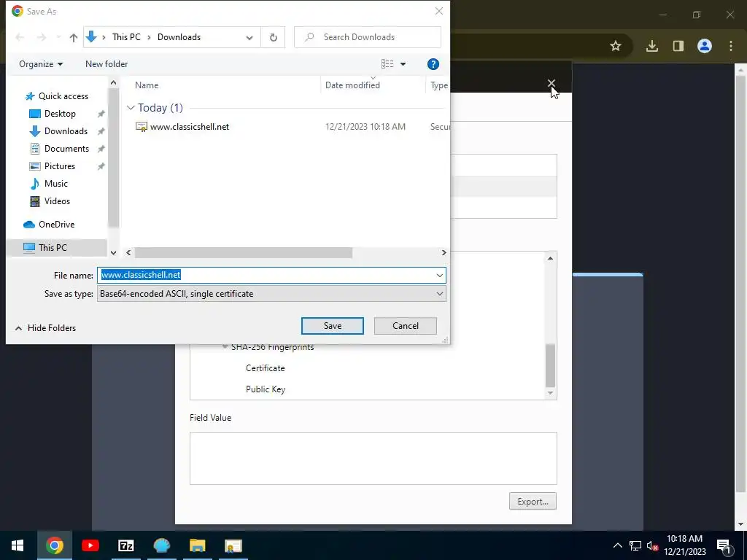Open the File name dropdown arrow
This screenshot has width=747, height=560.
click(439, 275)
